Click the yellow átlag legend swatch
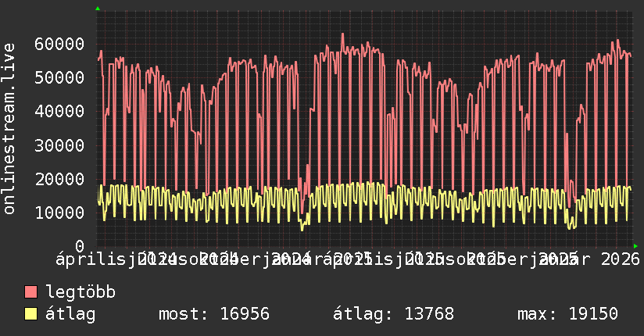This screenshot has width=644, height=336. click(x=31, y=314)
